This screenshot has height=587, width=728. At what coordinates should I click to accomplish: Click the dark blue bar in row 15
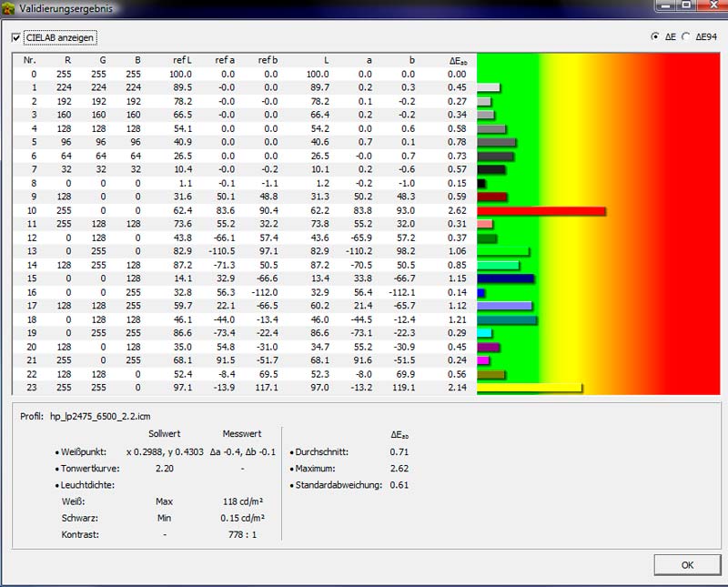point(505,278)
